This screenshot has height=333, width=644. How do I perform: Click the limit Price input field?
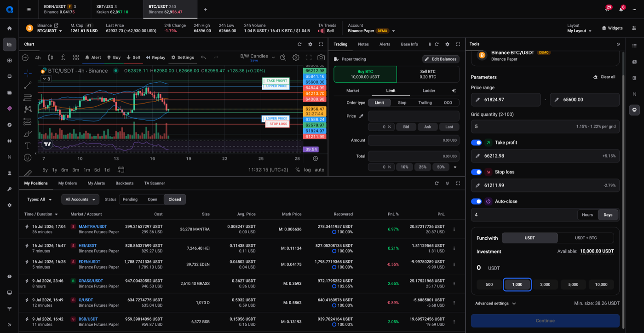(x=414, y=116)
